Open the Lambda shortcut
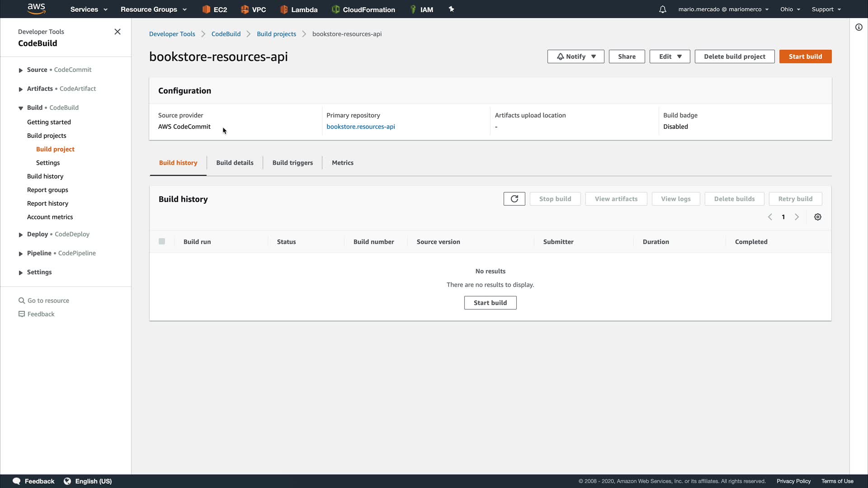The height and width of the screenshot is (488, 868). pyautogui.click(x=299, y=9)
